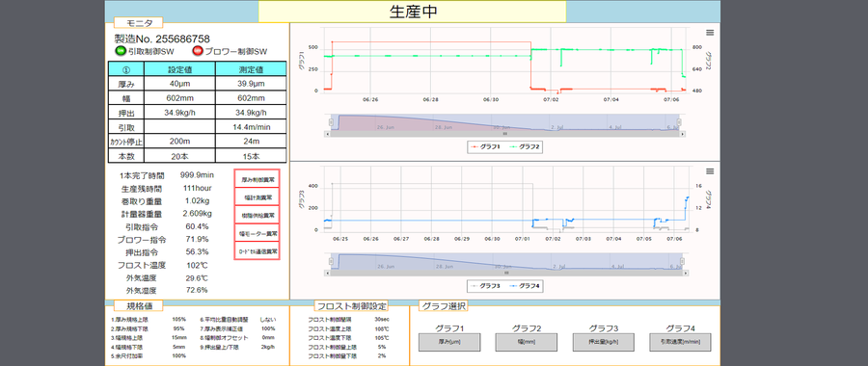Open the bottom chart's hamburger context menu
The width and height of the screenshot is (868, 366).
(x=710, y=171)
